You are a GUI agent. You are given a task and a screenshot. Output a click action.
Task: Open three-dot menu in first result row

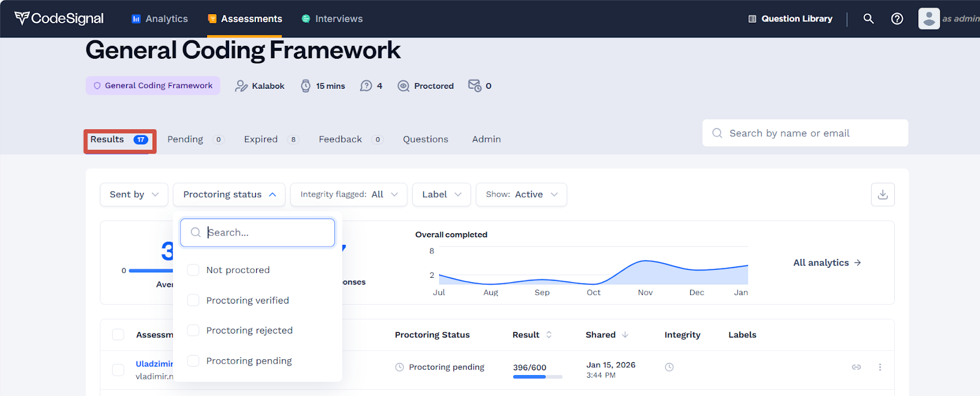(x=880, y=367)
